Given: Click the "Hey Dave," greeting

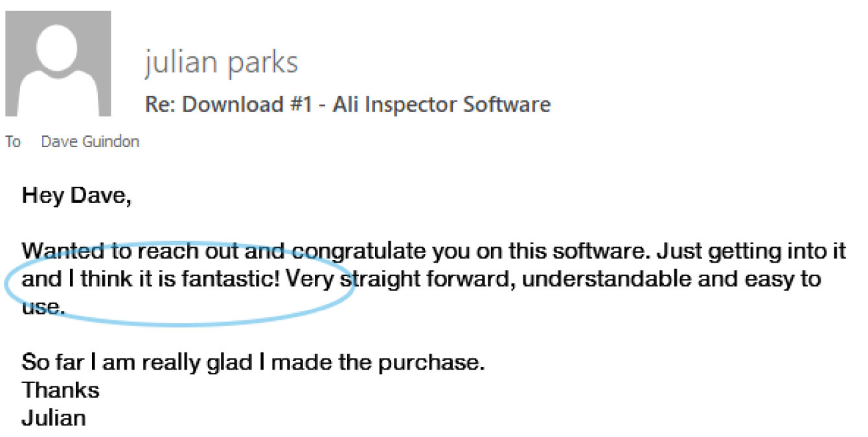Looking at the screenshot, I should click(76, 195).
